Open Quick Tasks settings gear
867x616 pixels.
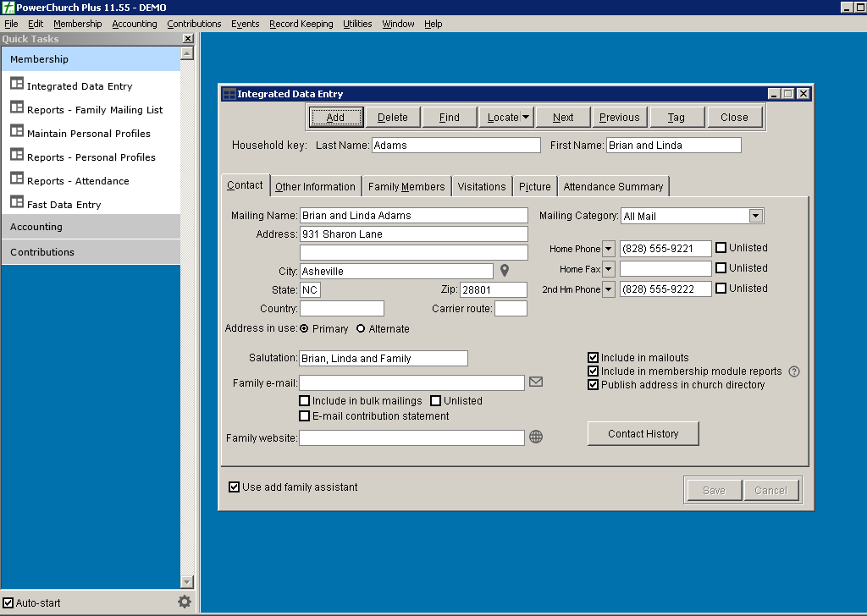tap(185, 602)
